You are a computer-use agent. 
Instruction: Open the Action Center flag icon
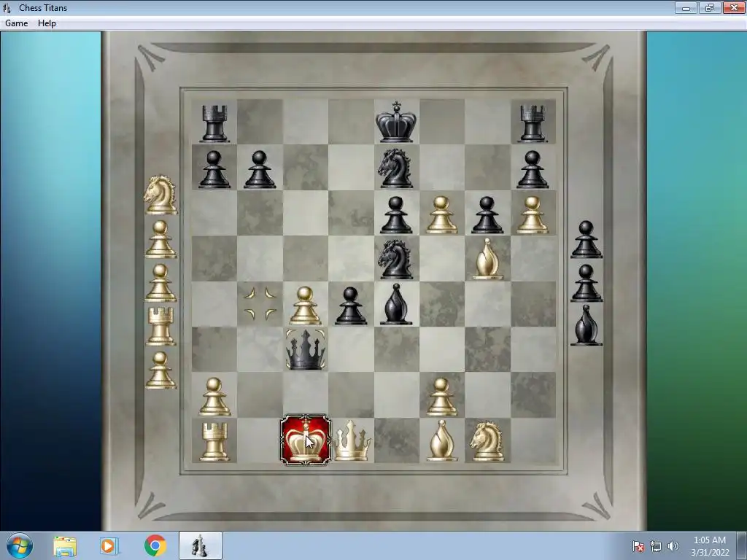[638, 546]
